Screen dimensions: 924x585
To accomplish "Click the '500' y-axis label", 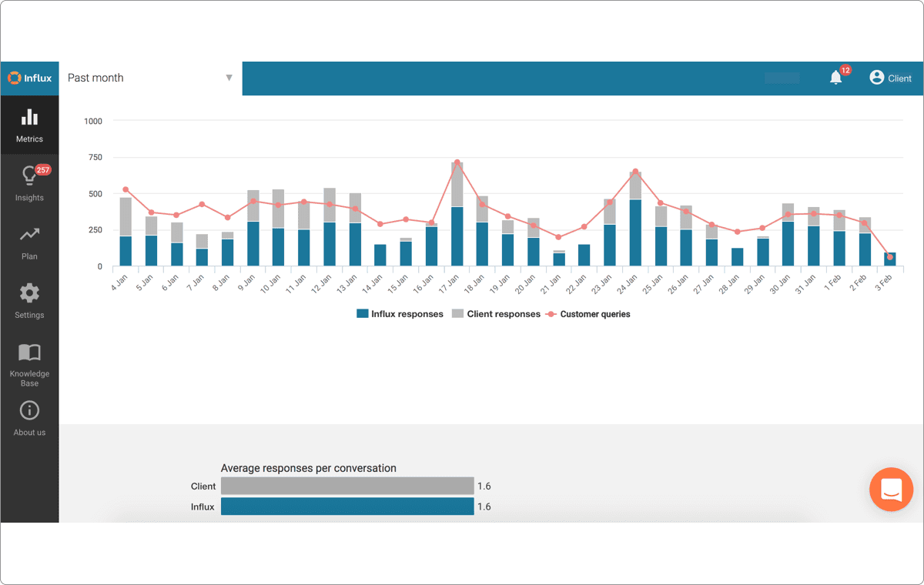I will 95,194.
